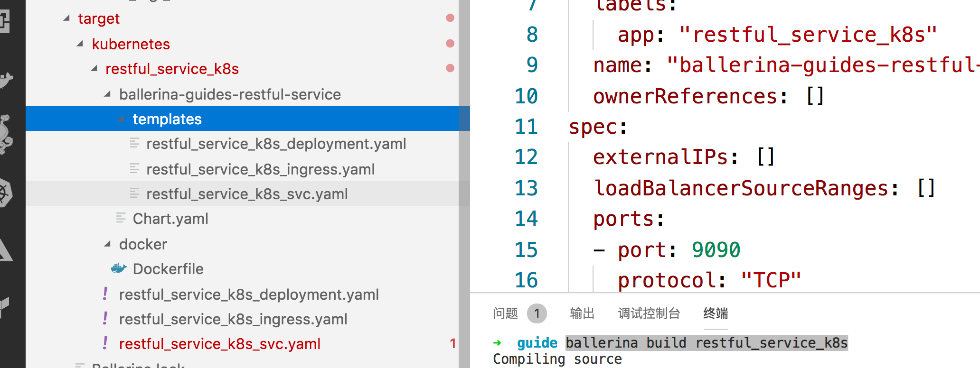The image size is (980, 368).
Task: Open Chart.yaml file
Action: 170,219
